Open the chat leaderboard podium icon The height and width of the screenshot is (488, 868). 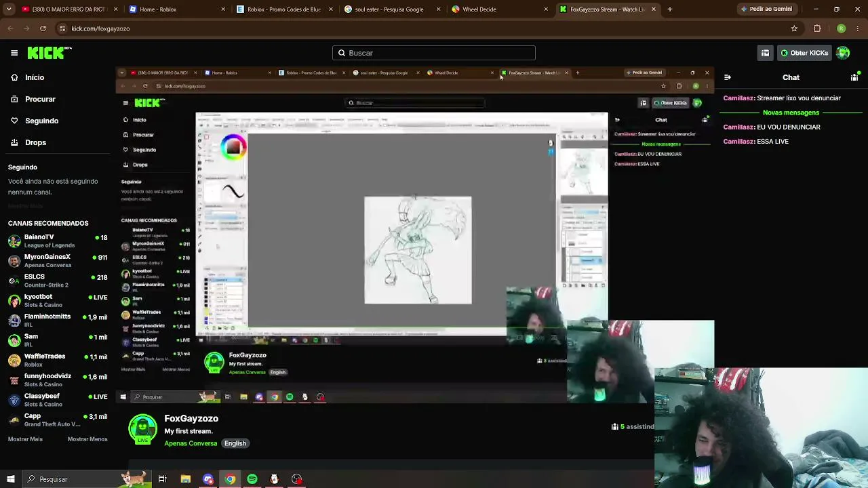click(x=856, y=77)
